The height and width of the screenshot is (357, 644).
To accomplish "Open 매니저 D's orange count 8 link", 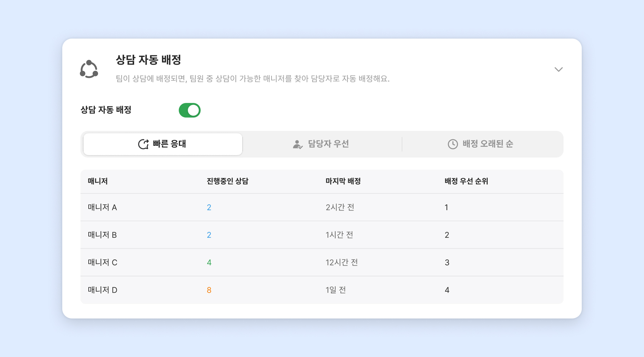I will coord(209,290).
